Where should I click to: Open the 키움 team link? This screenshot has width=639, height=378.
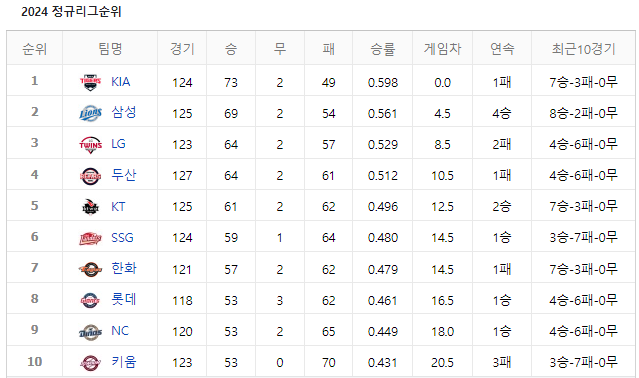coord(124,362)
